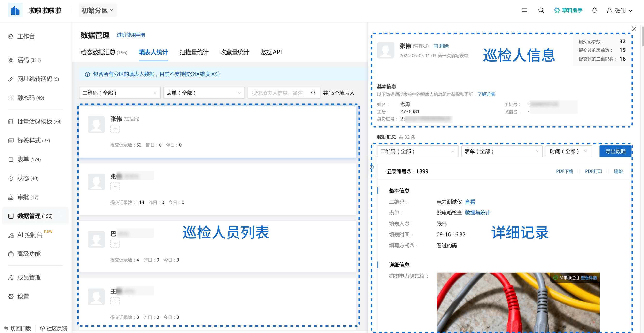This screenshot has height=333, width=644.
Task: Switch to the 扫描量统计 tab
Action: pyautogui.click(x=194, y=52)
